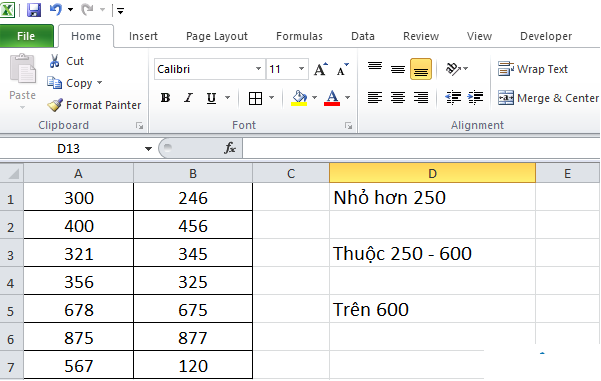Align text left in the cell
Image resolution: width=601 pixels, height=381 pixels.
click(375, 98)
